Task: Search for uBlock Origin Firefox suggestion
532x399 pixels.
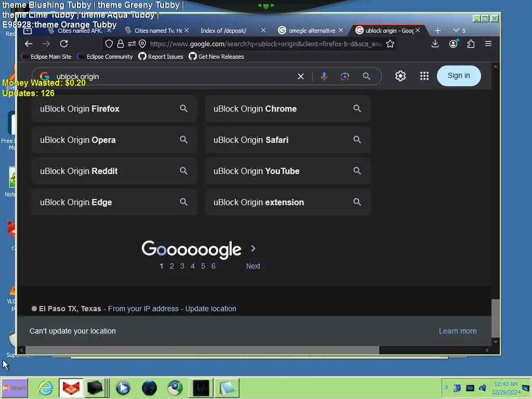Action: (114, 109)
